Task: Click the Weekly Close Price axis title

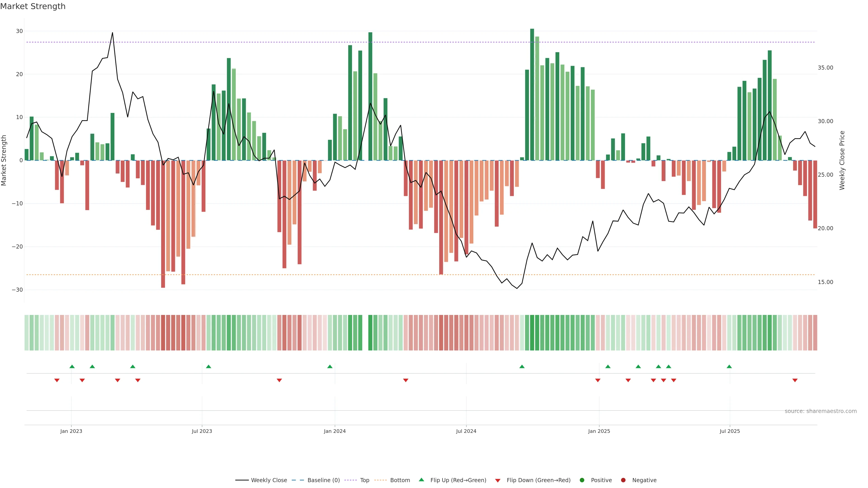Action: point(842,160)
